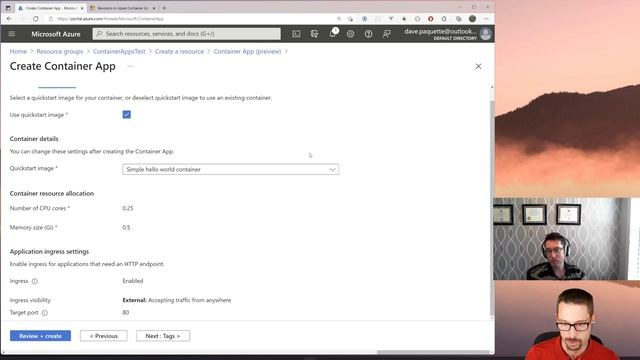The image size is (640, 360).
Task: Click the Container resource allocation heading
Action: [52, 193]
